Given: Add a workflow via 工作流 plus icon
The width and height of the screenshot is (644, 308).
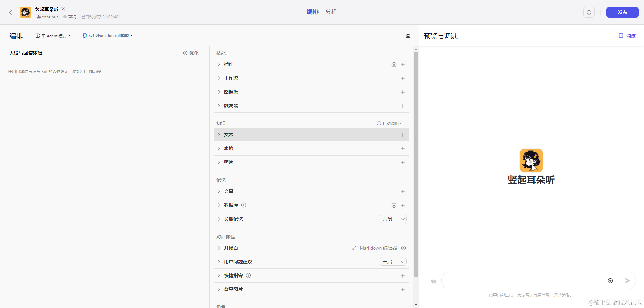Looking at the screenshot, I should [403, 78].
